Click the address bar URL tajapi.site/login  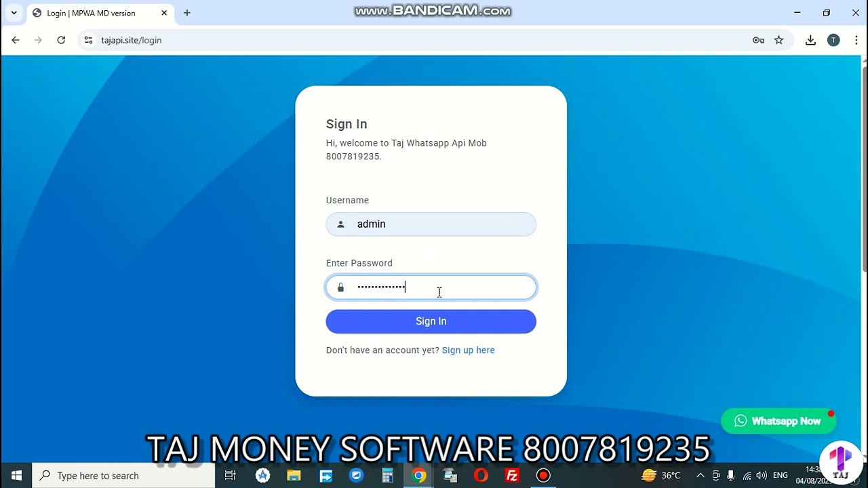132,40
